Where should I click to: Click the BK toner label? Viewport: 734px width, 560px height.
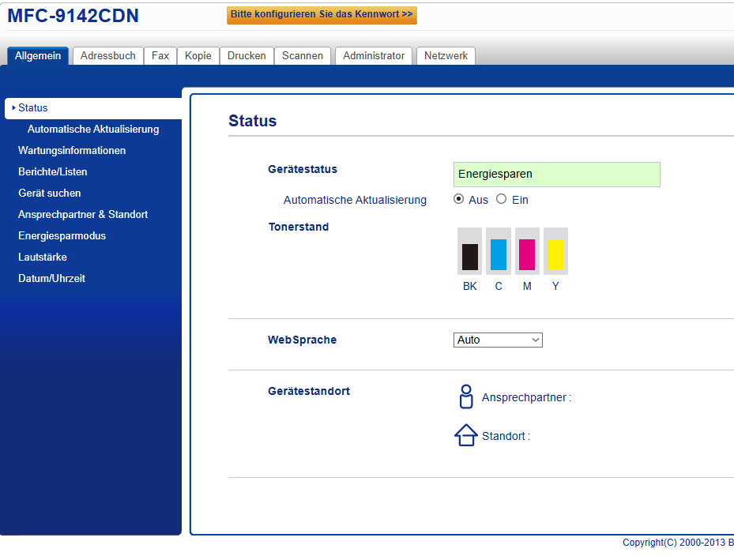469,286
